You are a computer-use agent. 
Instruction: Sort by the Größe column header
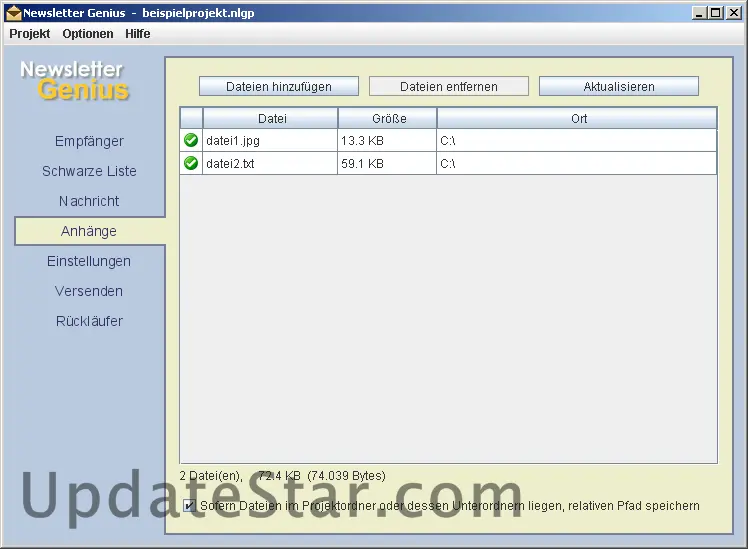tap(387, 118)
